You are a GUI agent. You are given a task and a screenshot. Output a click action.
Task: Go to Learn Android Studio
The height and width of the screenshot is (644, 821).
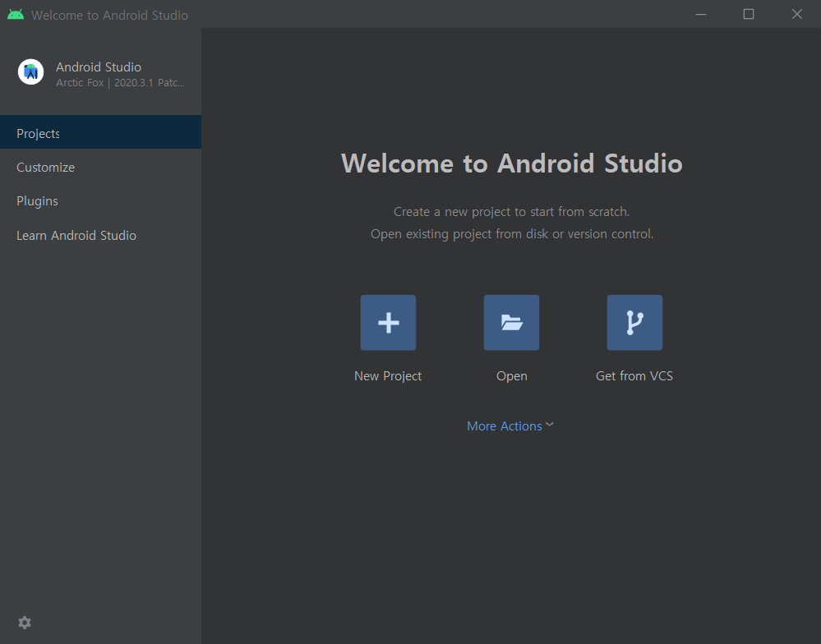pyautogui.click(x=100, y=236)
